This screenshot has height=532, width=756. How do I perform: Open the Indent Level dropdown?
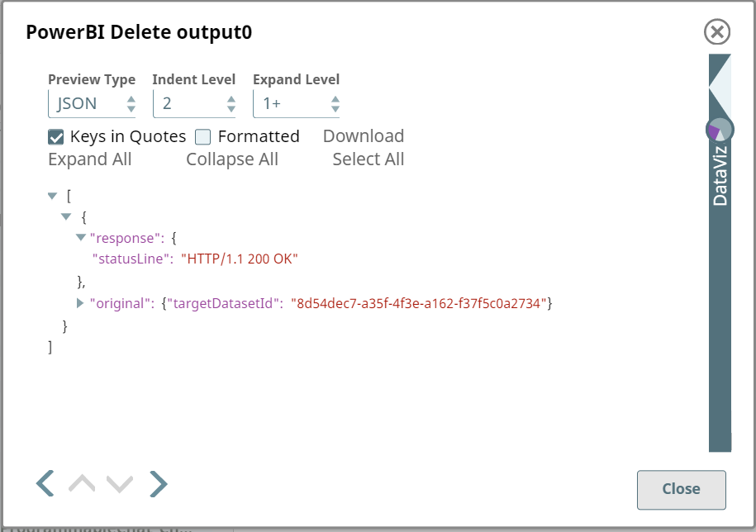tap(194, 103)
